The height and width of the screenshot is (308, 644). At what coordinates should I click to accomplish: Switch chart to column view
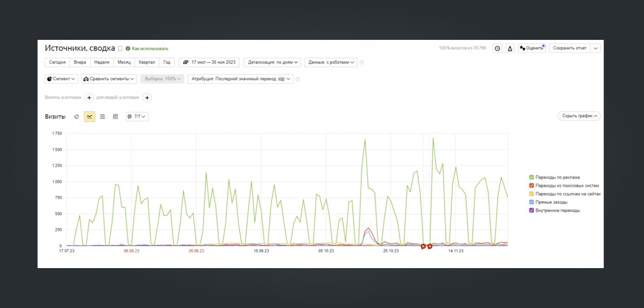[115, 116]
